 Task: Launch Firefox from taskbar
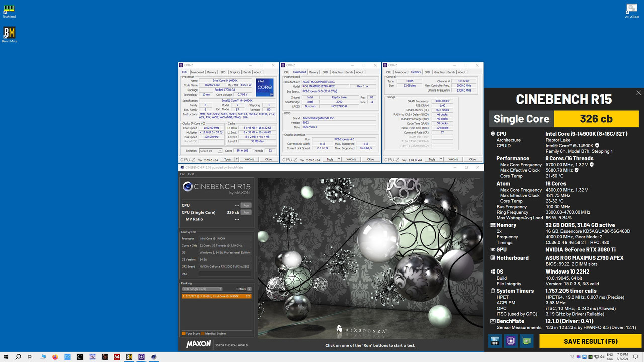55,357
